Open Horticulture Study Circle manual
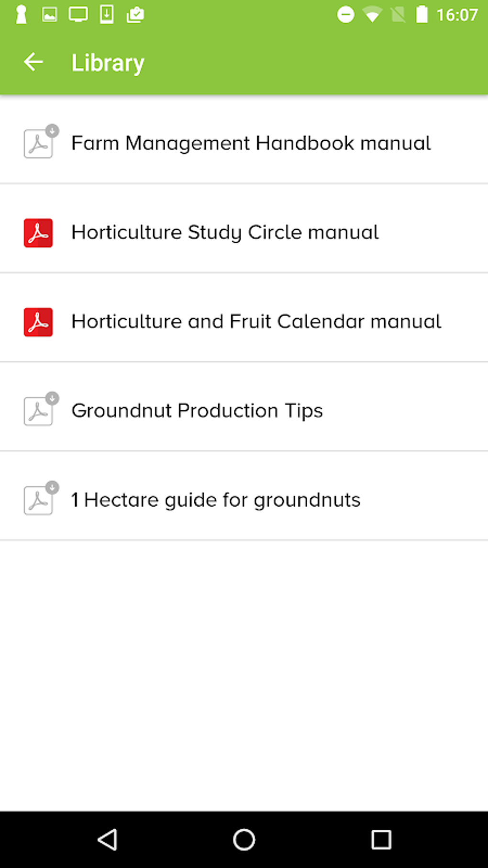 pos(225,233)
